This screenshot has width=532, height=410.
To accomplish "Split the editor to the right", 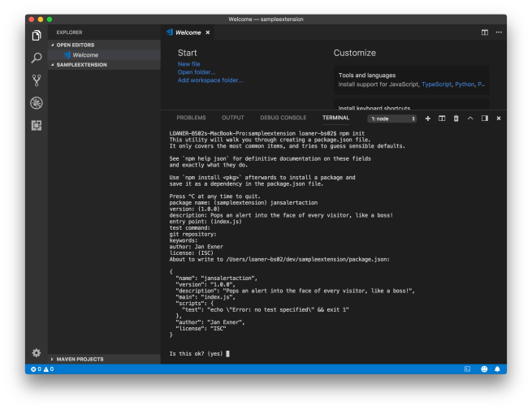I will click(485, 32).
